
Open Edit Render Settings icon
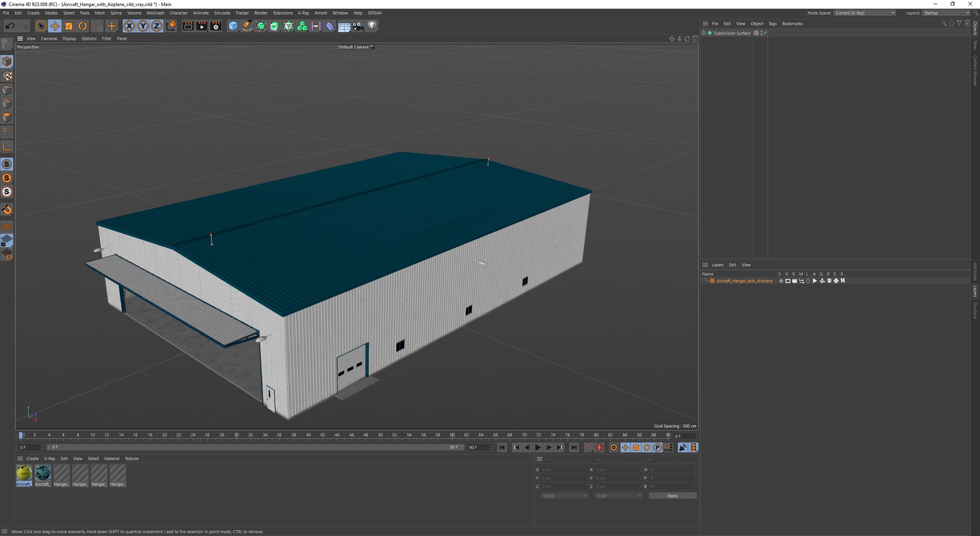tap(216, 26)
